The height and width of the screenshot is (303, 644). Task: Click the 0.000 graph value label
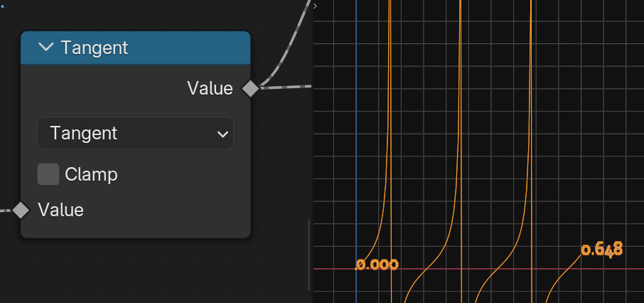pos(377,265)
